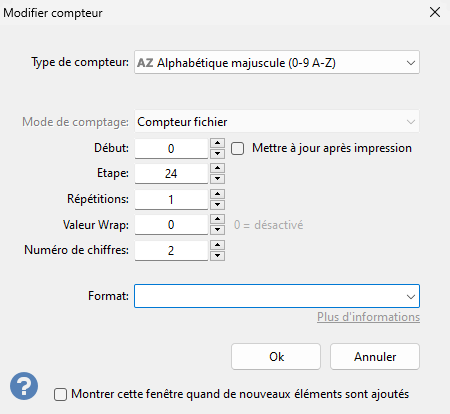Increase Numéro de chiffres with up arrow
This screenshot has height=414, width=450.
click(218, 245)
